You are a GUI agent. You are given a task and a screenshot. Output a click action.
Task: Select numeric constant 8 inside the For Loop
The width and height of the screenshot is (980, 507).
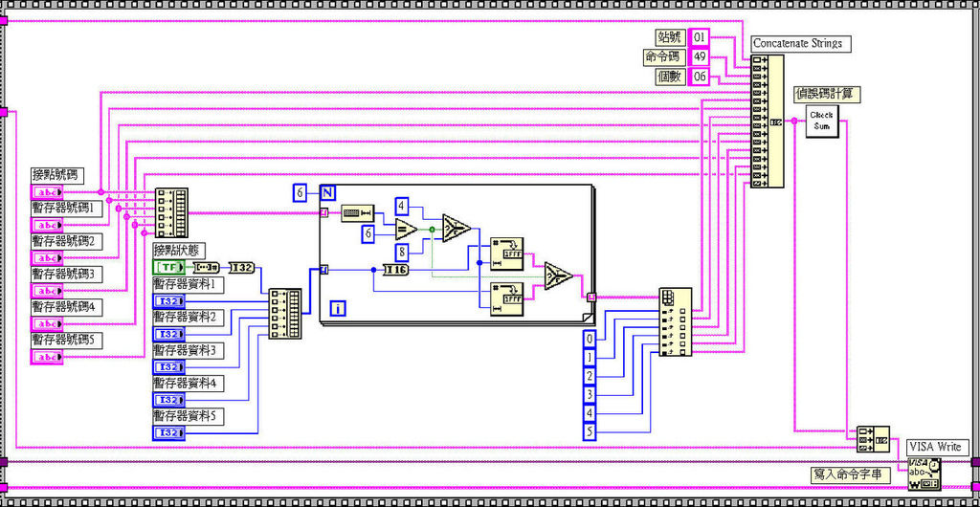point(403,253)
